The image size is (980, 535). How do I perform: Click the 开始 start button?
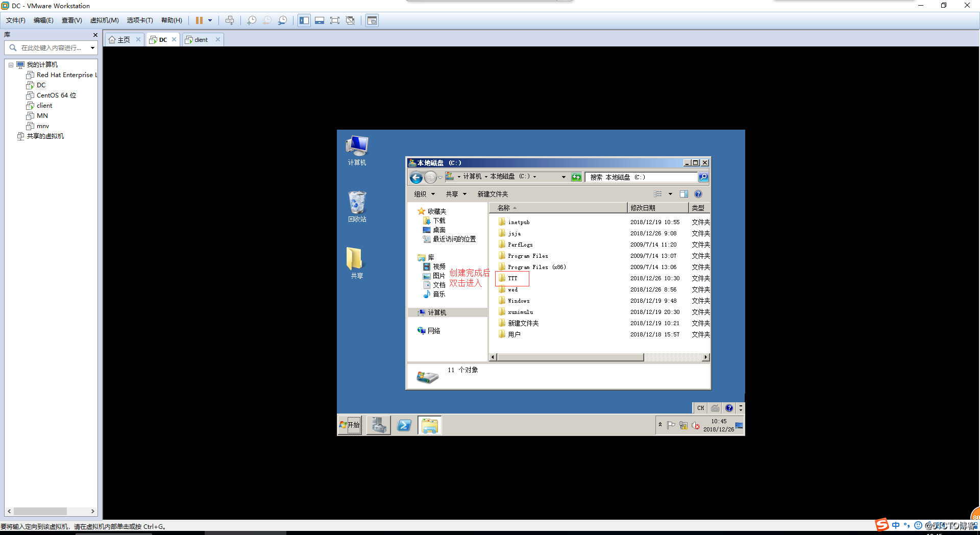(x=350, y=425)
